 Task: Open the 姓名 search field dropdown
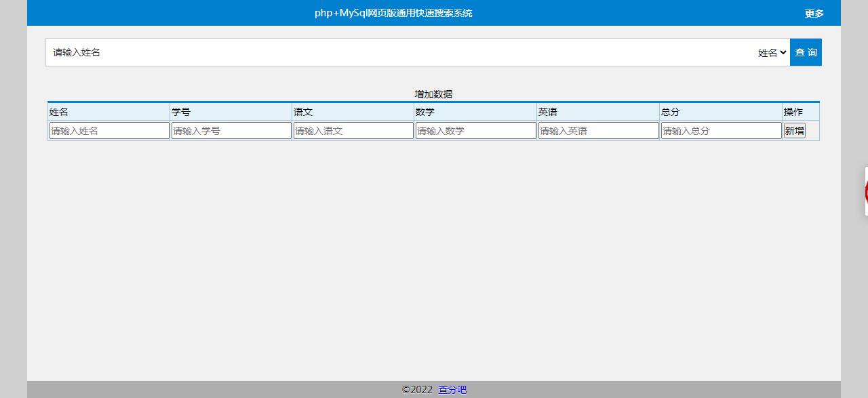[x=771, y=52]
